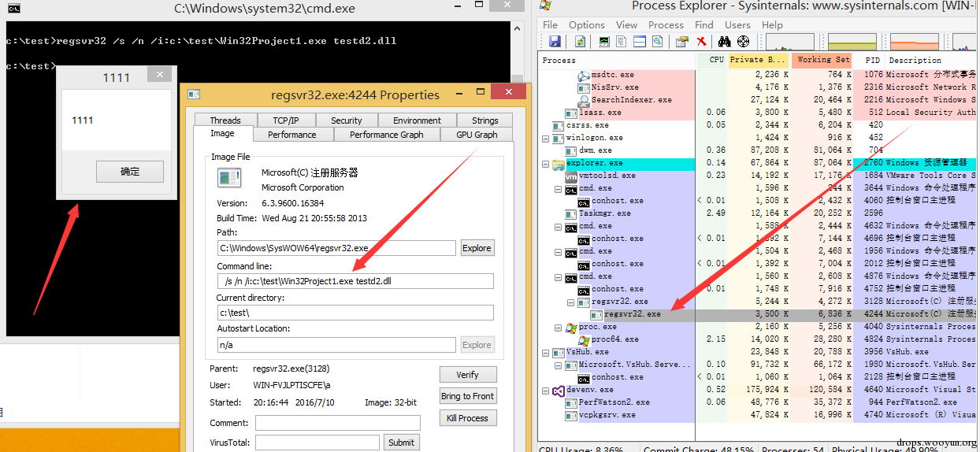Switch to the TCP/IP tab

[286, 120]
